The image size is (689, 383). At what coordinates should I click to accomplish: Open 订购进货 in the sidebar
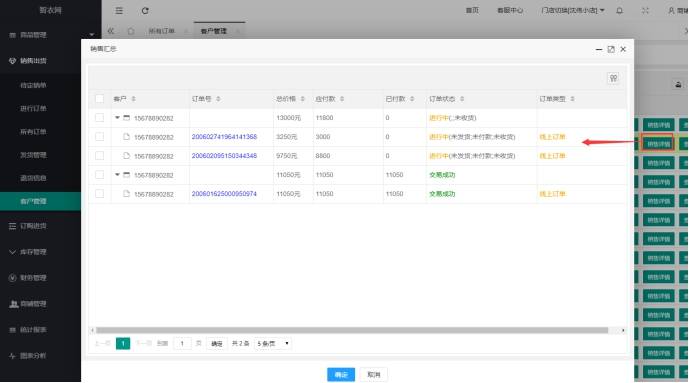point(33,226)
